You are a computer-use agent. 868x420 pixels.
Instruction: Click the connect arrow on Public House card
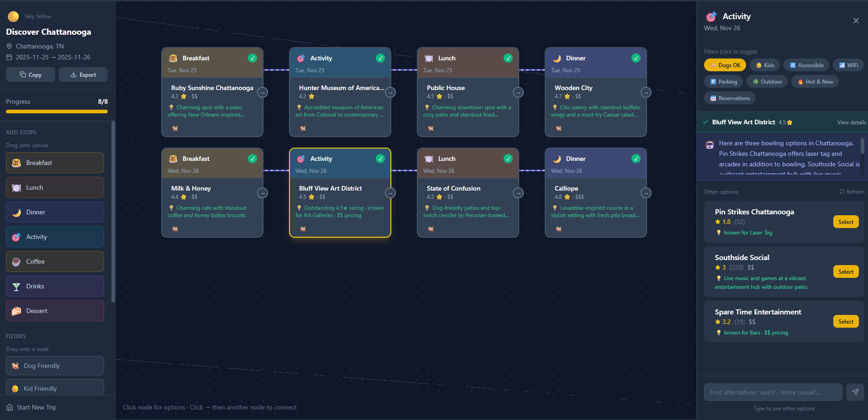coord(518,92)
